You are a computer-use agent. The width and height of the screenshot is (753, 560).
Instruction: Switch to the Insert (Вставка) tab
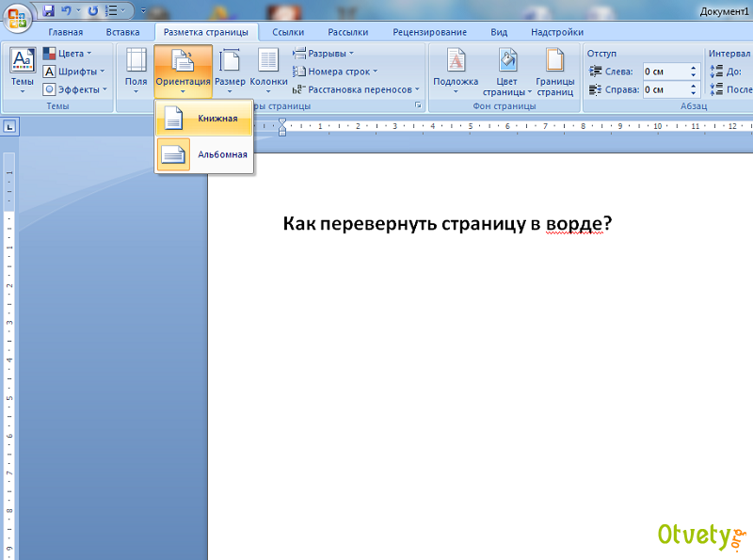(122, 32)
